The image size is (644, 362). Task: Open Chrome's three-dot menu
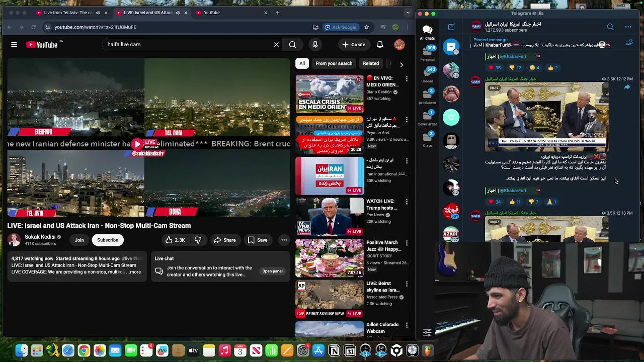coord(408,27)
